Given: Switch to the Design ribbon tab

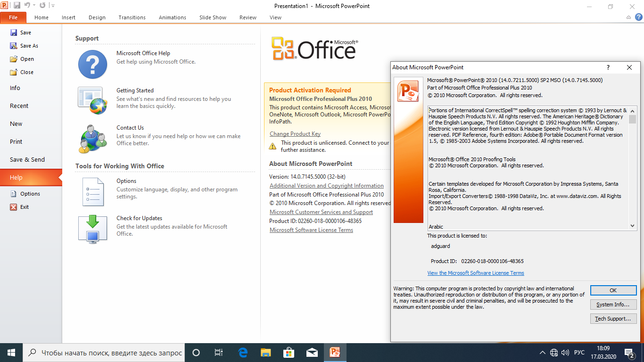Looking at the screenshot, I should click(97, 17).
